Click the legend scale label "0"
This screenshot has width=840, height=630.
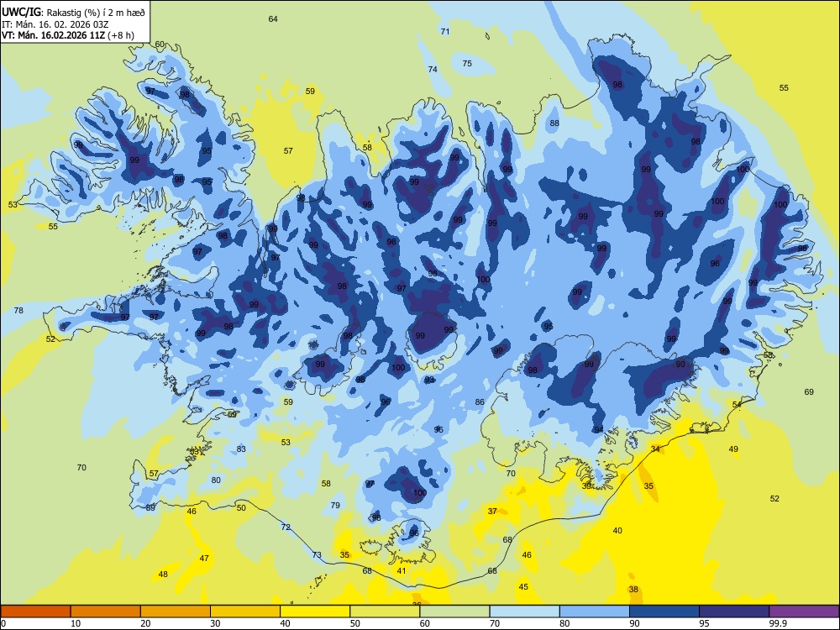(3, 623)
